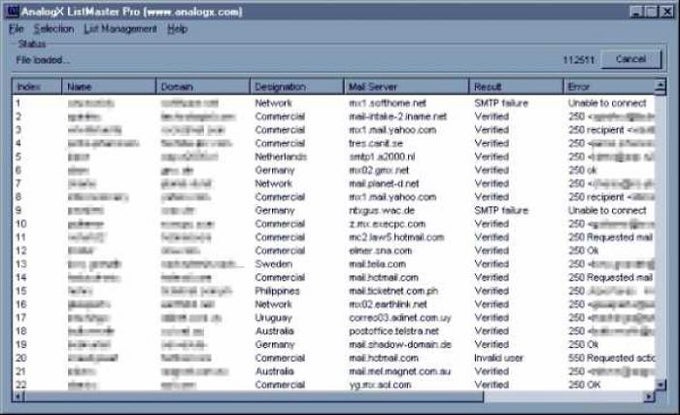The width and height of the screenshot is (680, 415).
Task: Sort by the Mail Server column header
Action: coord(406,87)
